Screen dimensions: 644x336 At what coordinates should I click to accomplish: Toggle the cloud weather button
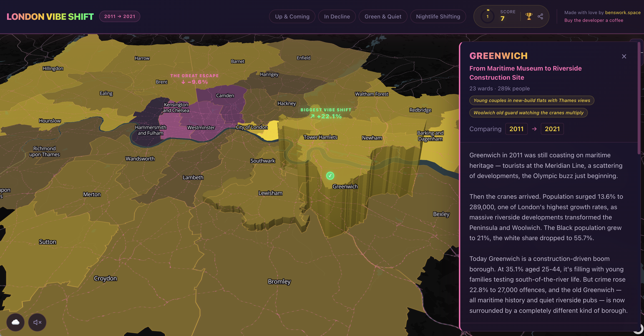15,322
